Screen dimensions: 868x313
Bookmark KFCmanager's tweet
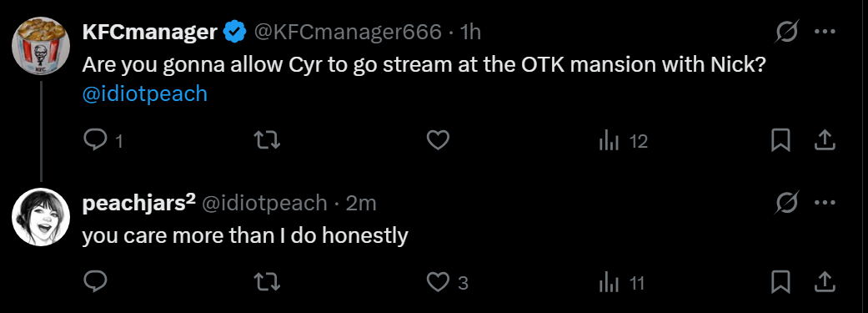click(x=780, y=140)
